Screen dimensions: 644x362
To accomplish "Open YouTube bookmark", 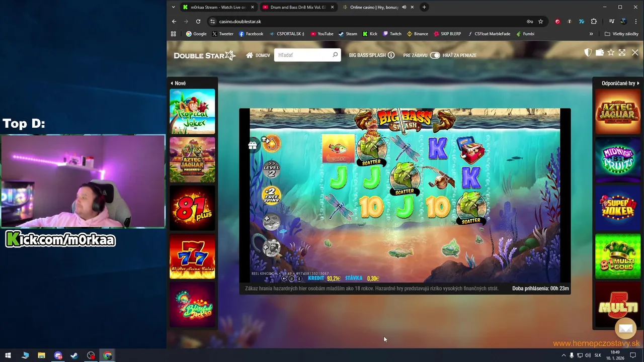I will pos(322,34).
